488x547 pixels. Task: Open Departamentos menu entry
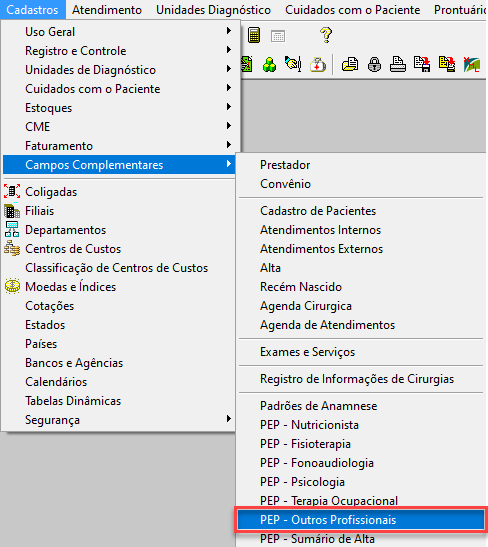(119, 230)
